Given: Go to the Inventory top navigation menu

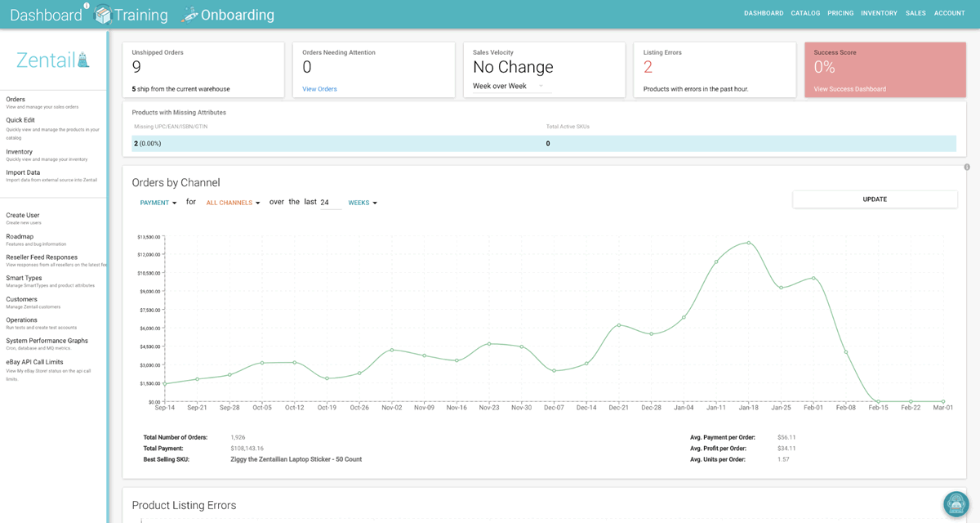Looking at the screenshot, I should 879,13.
